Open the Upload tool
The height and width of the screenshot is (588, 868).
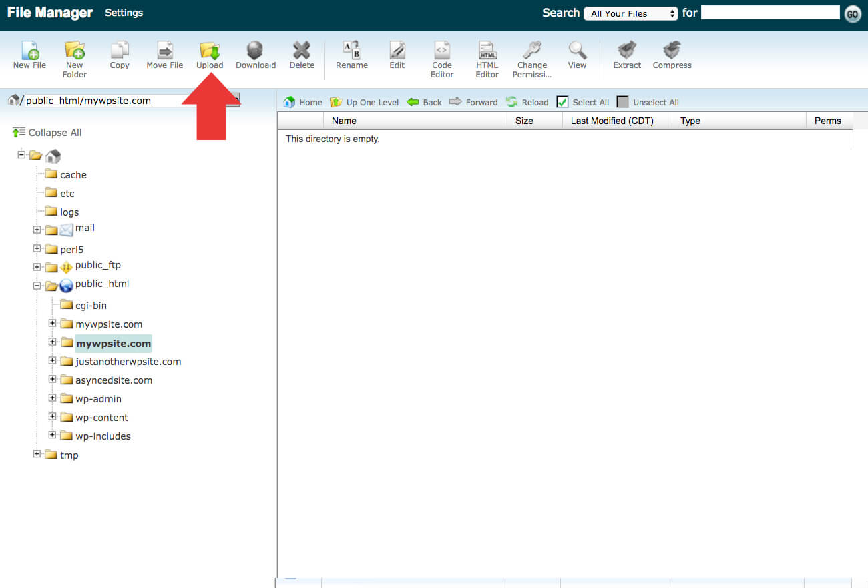(210, 55)
